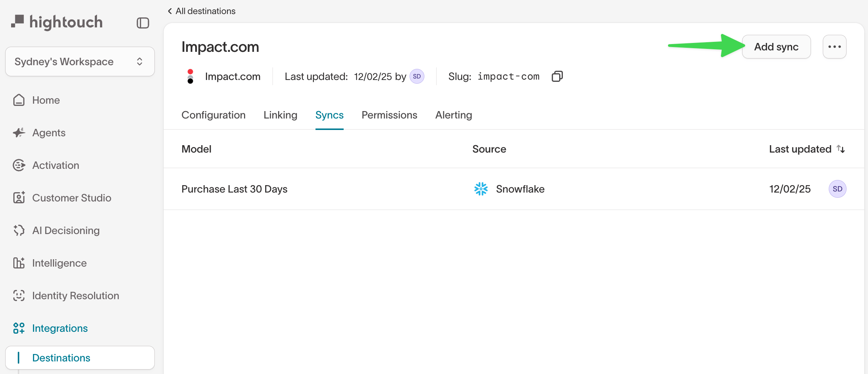The image size is (868, 374).
Task: Open Sydney's Workspace switcher dropdown
Action: 80,61
